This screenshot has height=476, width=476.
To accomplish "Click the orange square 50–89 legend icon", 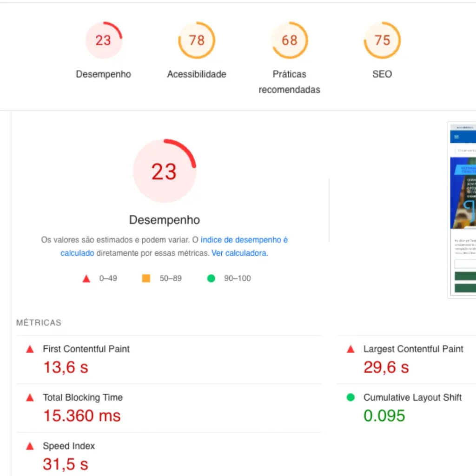I will click(x=146, y=278).
